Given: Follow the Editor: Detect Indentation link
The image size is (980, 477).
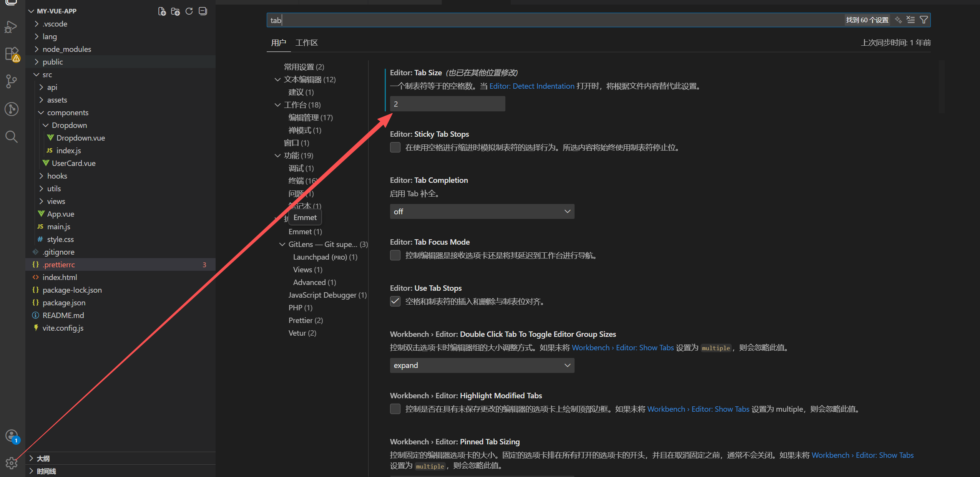Looking at the screenshot, I should [532, 86].
